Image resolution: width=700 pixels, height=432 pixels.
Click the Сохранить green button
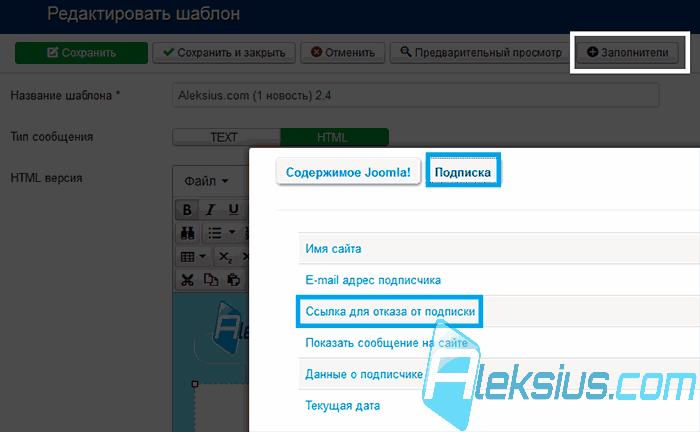click(81, 53)
